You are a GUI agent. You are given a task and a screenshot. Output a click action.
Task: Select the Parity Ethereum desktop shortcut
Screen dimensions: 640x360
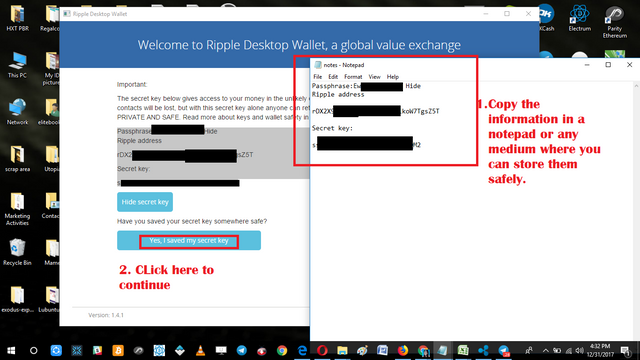[615, 22]
